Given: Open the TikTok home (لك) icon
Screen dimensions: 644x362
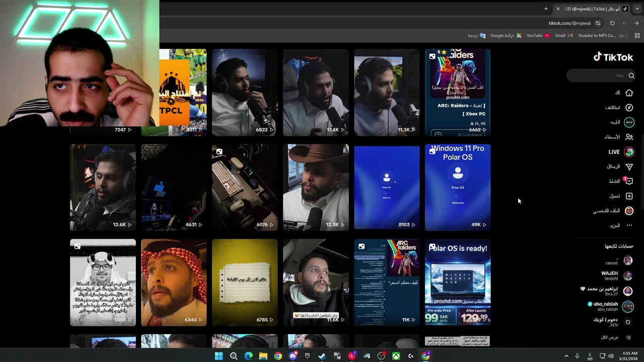Looking at the screenshot, I should click(629, 93).
